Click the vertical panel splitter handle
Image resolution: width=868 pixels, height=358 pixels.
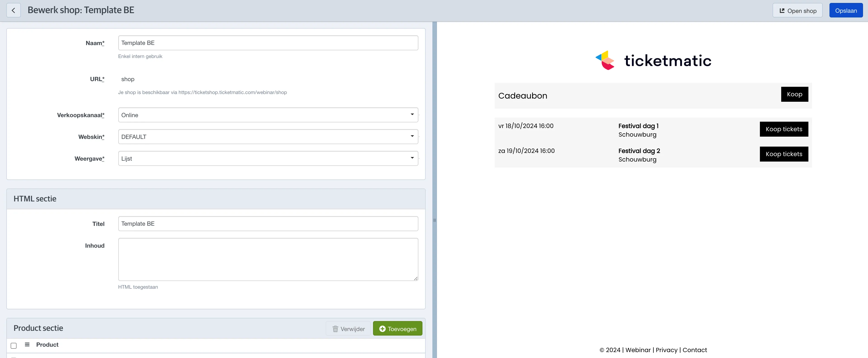[x=435, y=220]
